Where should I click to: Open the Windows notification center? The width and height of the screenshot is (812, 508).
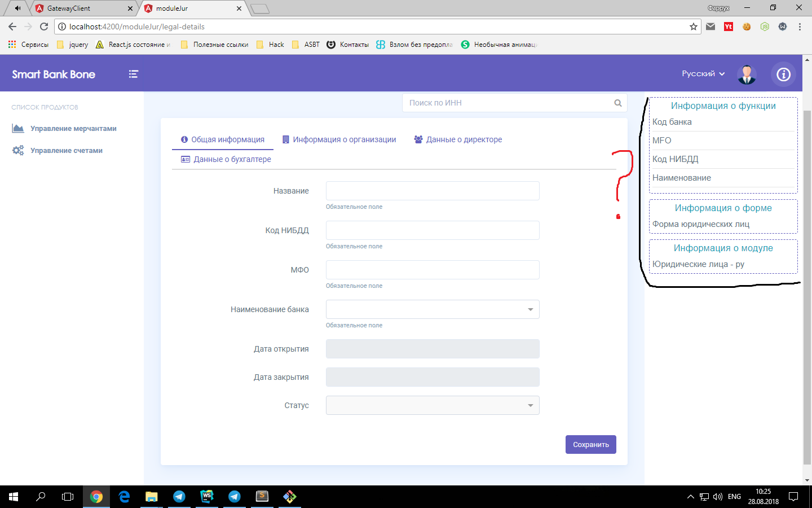point(793,497)
